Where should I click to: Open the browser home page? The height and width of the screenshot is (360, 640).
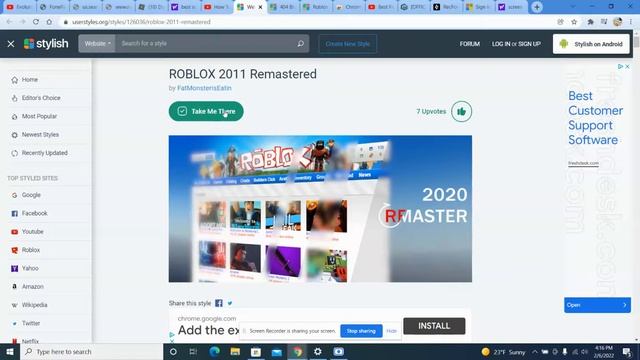click(x=49, y=22)
